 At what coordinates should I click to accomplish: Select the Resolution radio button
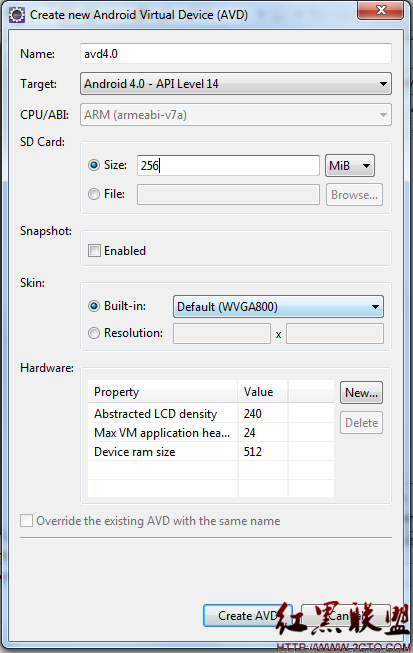(94, 333)
